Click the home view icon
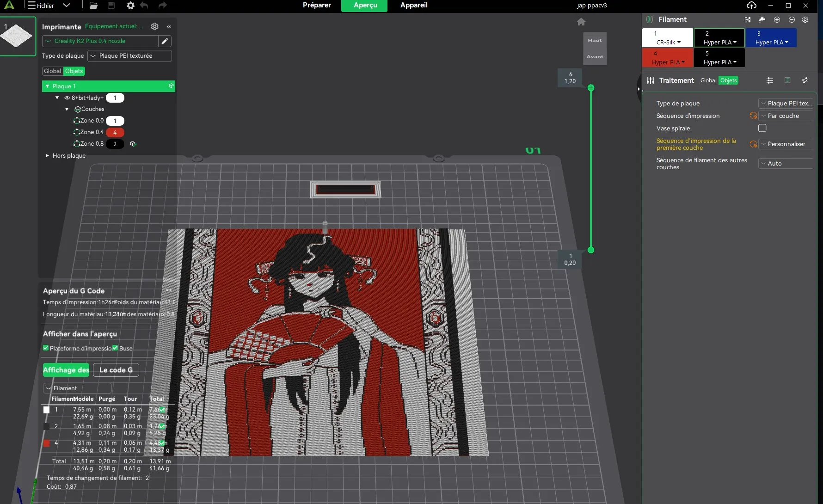The width and height of the screenshot is (823, 504). pyautogui.click(x=581, y=22)
